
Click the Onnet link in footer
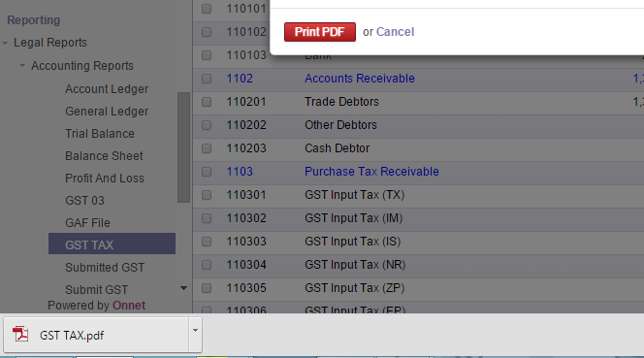pyautogui.click(x=129, y=306)
